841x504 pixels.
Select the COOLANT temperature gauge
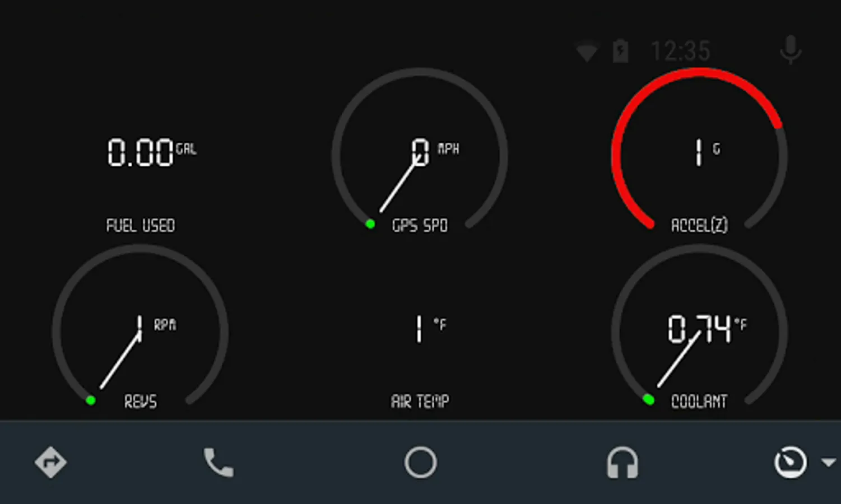699,325
